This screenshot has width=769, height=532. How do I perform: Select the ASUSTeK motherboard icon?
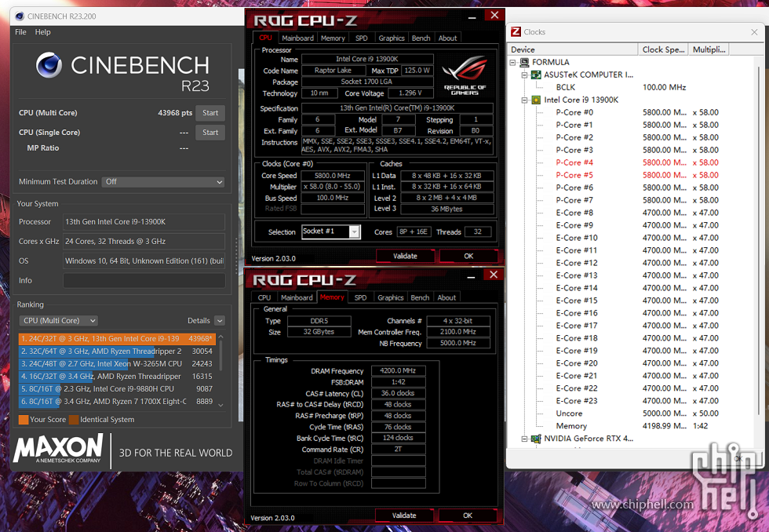pos(537,75)
